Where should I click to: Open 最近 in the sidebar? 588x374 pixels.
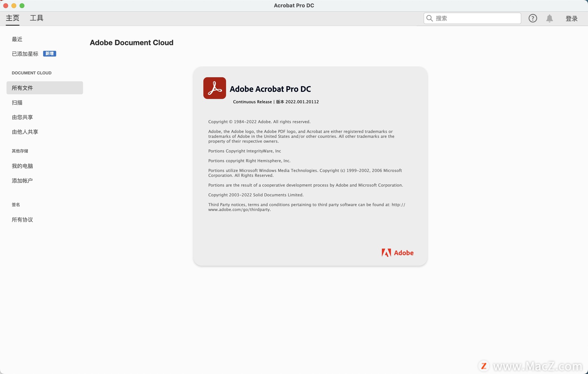coord(17,39)
